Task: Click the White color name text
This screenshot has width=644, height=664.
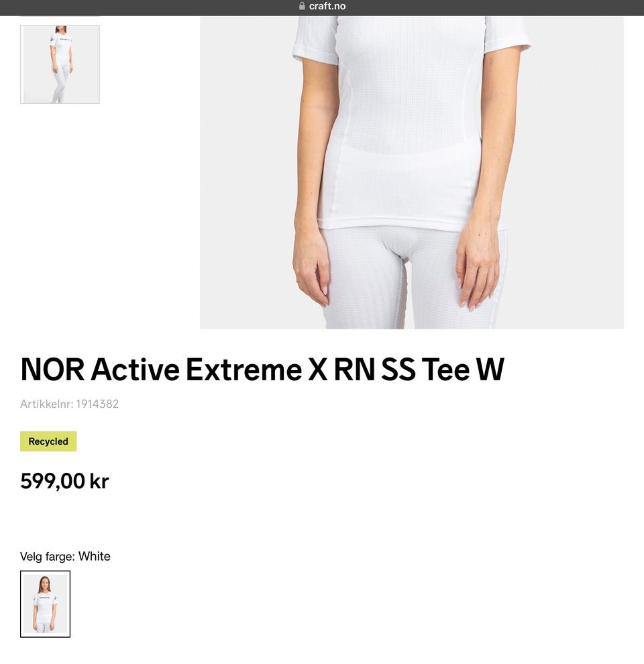Action: pos(95,557)
